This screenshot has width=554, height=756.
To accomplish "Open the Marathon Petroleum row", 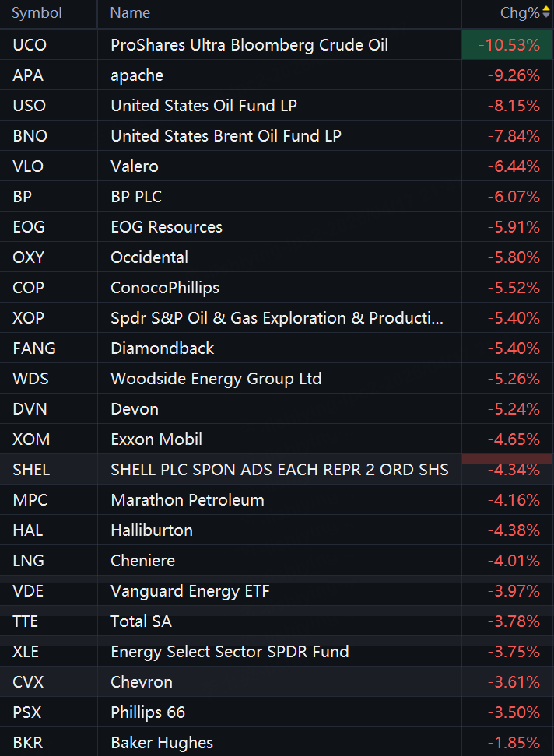I will 188,500.
